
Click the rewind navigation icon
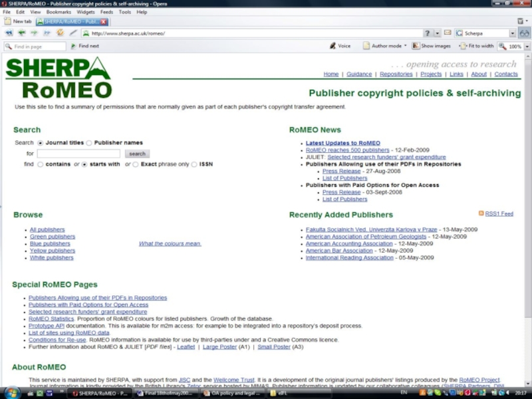coord(9,33)
